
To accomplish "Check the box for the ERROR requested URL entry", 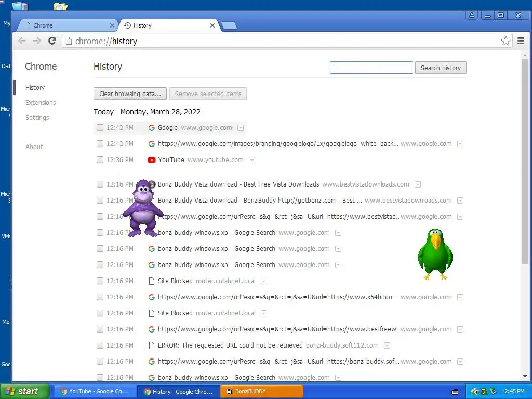I will 100,345.
